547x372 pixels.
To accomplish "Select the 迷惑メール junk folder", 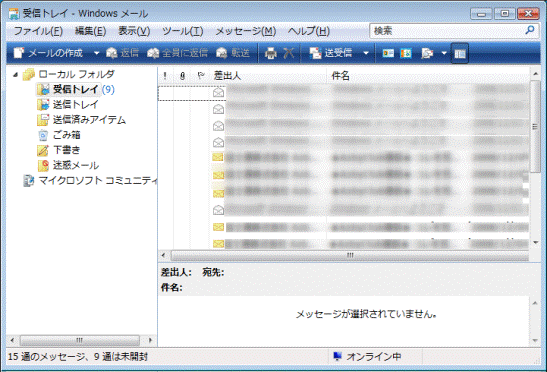I will tap(76, 165).
